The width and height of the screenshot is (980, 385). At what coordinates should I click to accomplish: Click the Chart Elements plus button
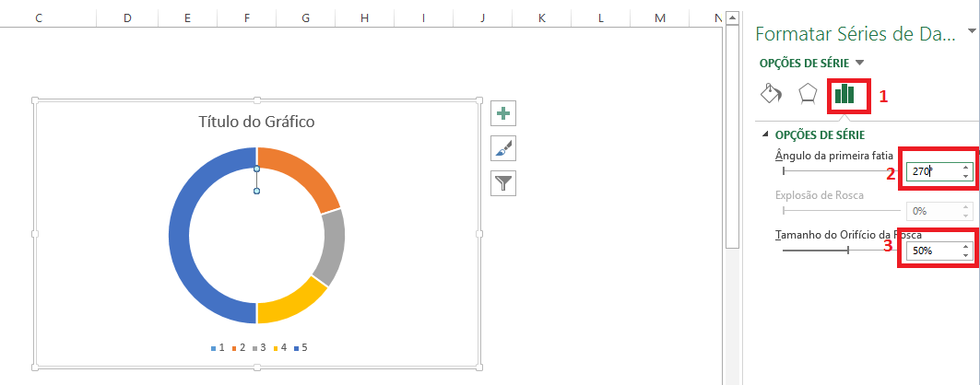(x=502, y=113)
